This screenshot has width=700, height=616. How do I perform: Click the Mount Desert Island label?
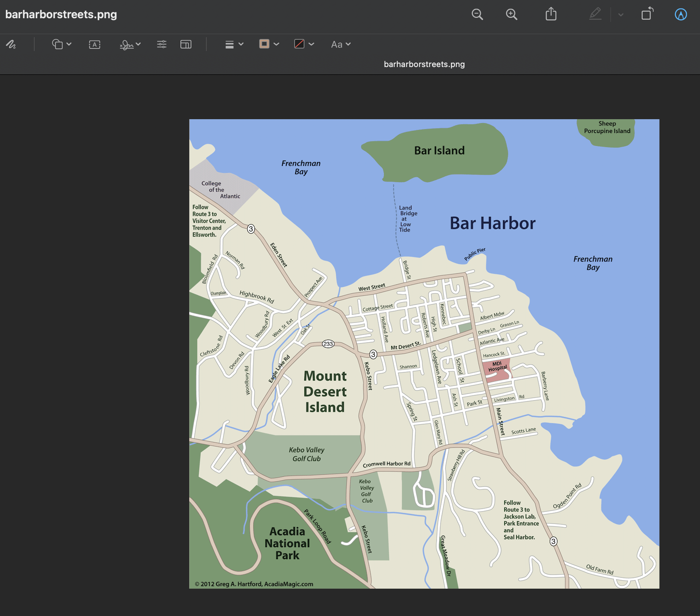point(325,391)
